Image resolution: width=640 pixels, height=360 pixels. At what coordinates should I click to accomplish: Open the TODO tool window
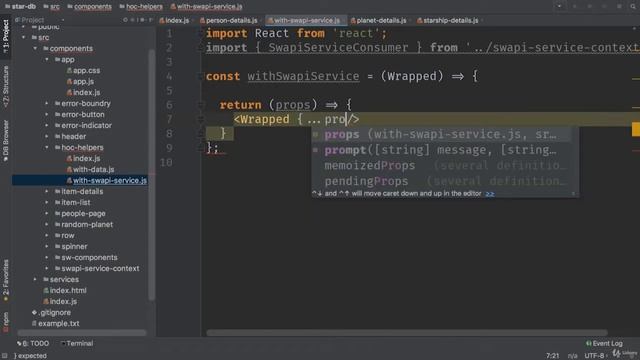pyautogui.click(x=33, y=344)
